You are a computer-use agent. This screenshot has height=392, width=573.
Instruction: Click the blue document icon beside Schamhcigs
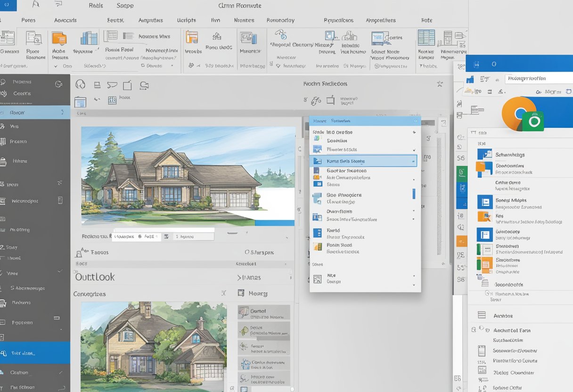(484, 154)
